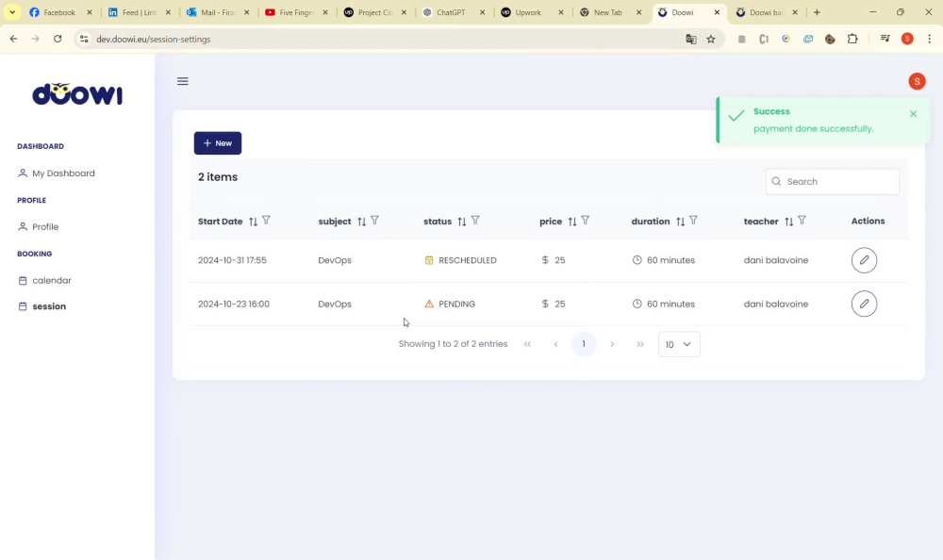The width and height of the screenshot is (943, 560).
Task: Sort by teacher column
Action: tap(789, 222)
